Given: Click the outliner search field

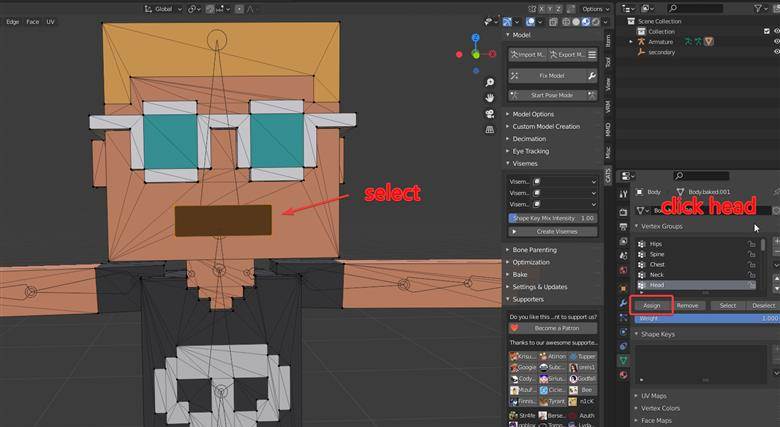Looking at the screenshot, I should click(695, 8).
